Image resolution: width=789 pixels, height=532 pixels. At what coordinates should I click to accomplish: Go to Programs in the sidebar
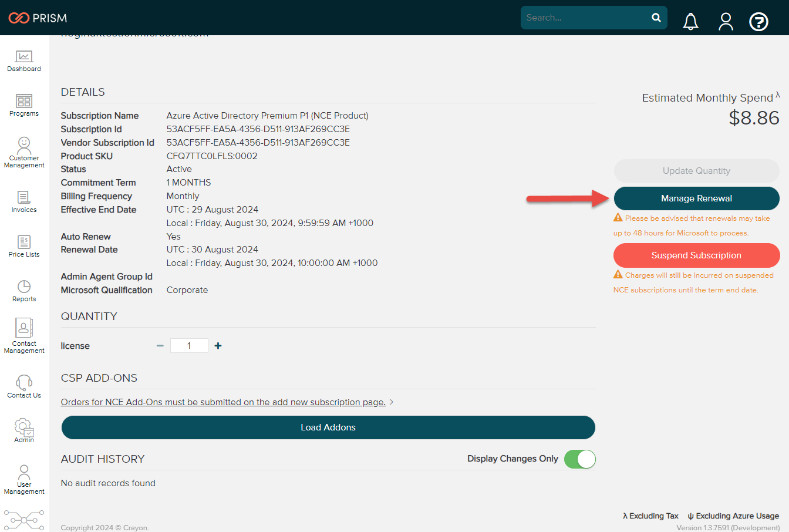pyautogui.click(x=24, y=105)
